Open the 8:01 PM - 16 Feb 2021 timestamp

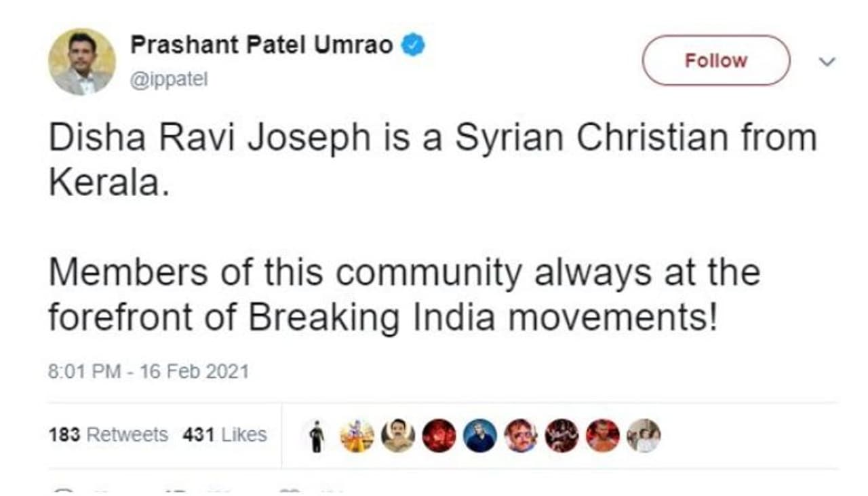pyautogui.click(x=149, y=372)
